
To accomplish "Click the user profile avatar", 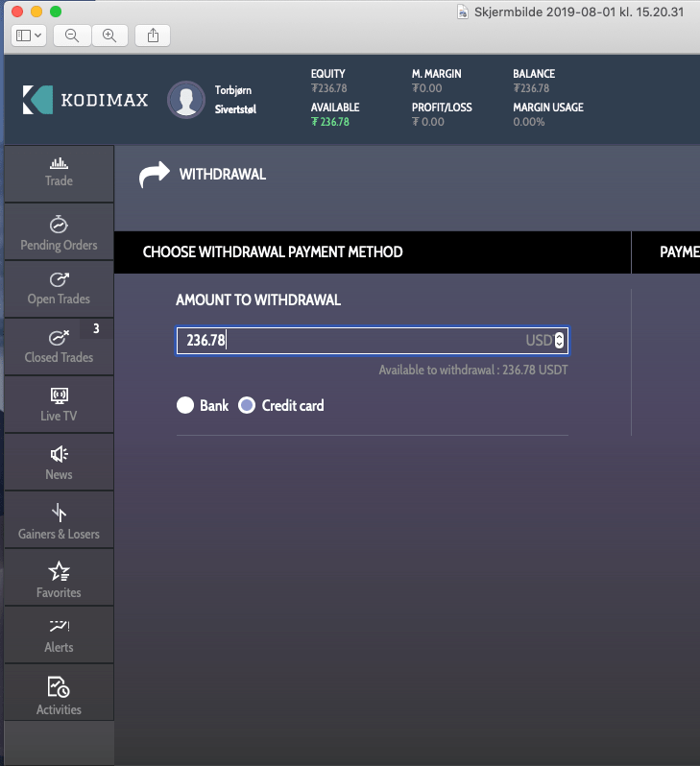I will pyautogui.click(x=186, y=99).
